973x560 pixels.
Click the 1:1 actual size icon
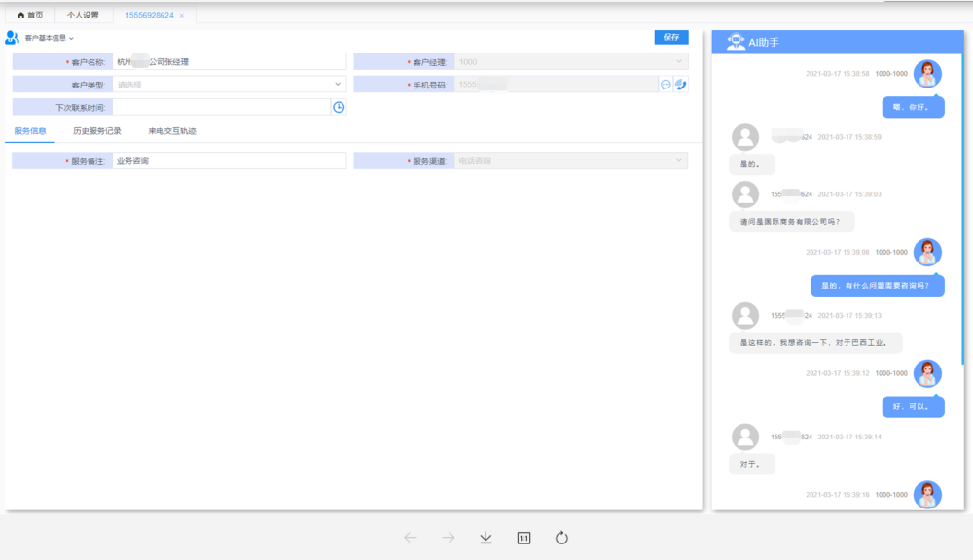523,538
